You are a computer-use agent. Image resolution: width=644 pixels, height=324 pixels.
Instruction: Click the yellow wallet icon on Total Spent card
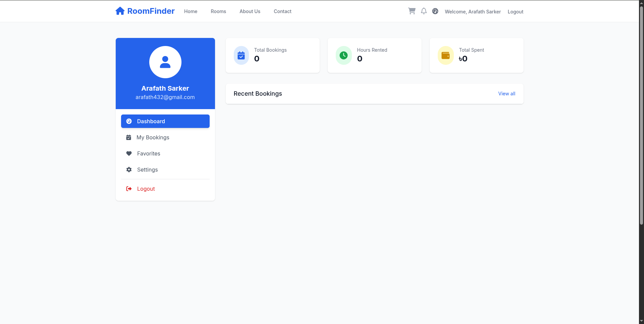pos(445,55)
